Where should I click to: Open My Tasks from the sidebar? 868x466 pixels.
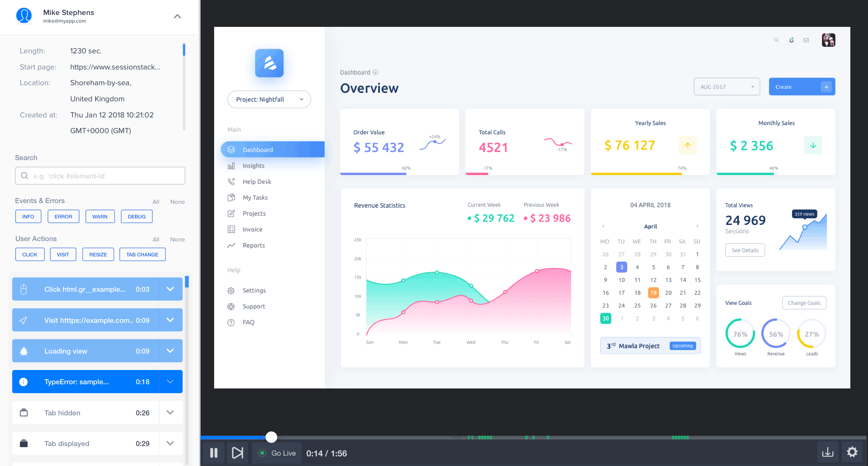click(x=256, y=197)
